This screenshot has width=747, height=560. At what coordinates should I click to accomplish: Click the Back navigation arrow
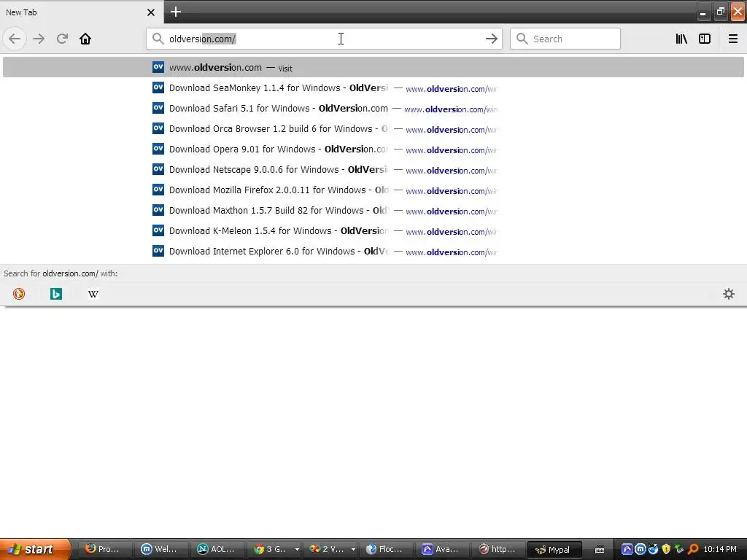point(15,39)
